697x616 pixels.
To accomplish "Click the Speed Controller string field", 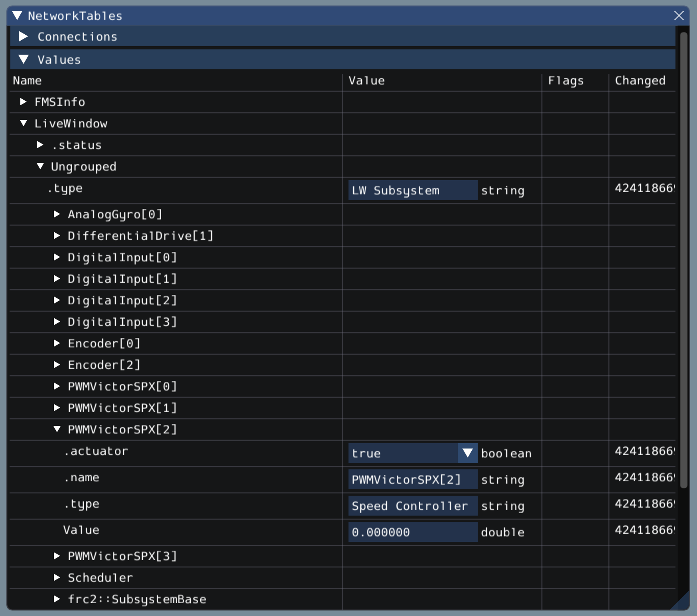I will [x=412, y=506].
